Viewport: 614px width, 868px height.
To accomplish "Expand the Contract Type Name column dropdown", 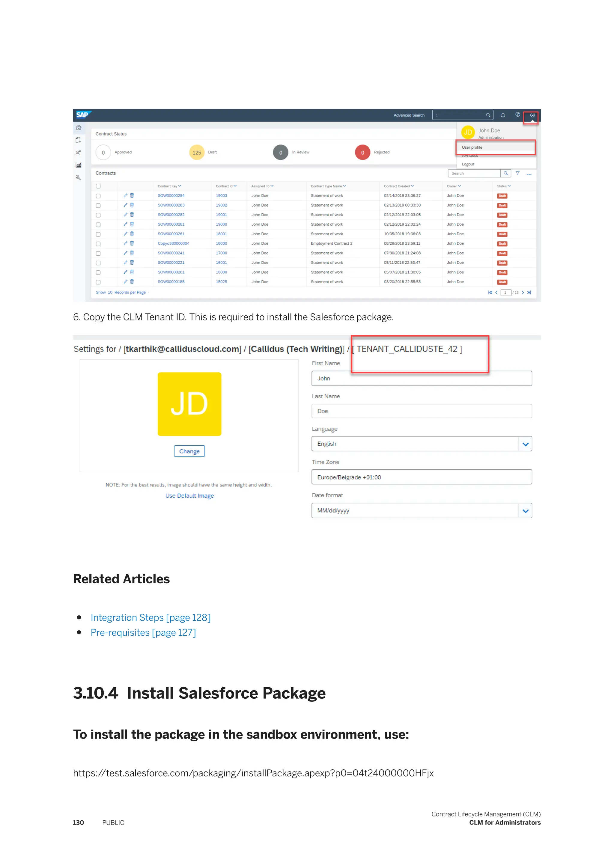I will point(344,186).
